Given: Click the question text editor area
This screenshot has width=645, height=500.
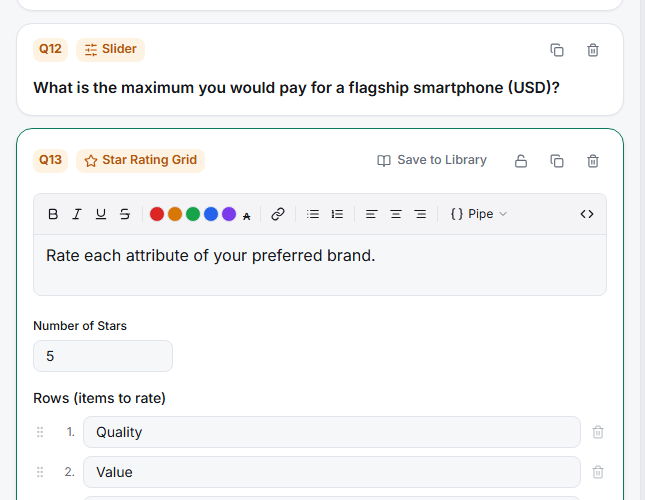Looking at the screenshot, I should coord(320,265).
